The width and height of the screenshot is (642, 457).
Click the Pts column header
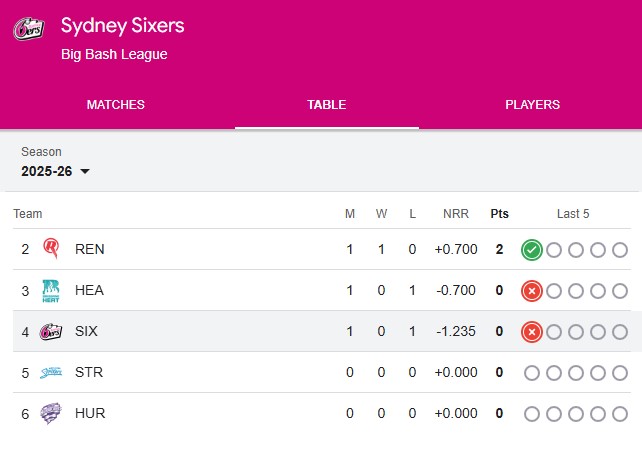[x=499, y=214]
